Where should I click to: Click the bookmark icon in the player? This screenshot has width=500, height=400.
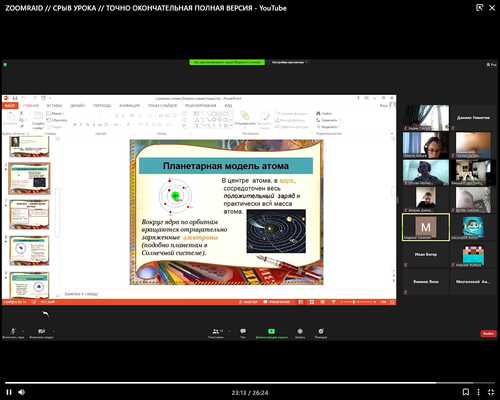[466, 392]
